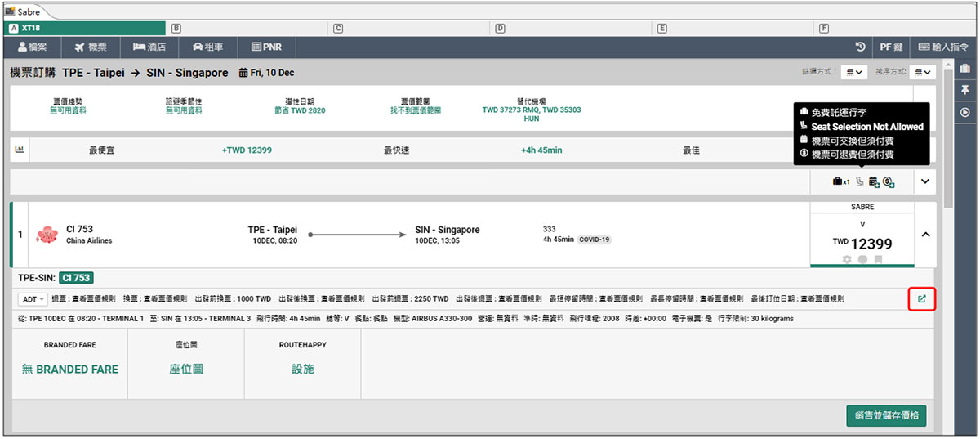Viewport: 980px width, 439px height.
Task: Click 無 BRANDED FARE link
Action: coord(70,370)
